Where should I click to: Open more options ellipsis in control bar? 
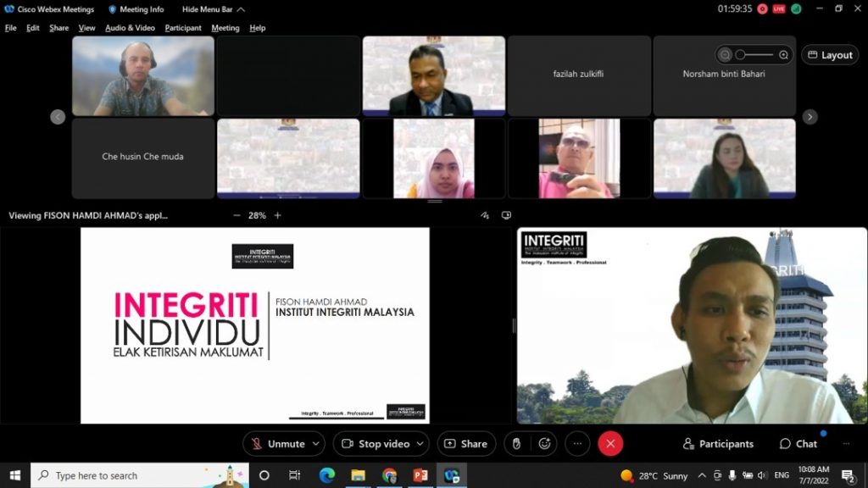tap(577, 444)
